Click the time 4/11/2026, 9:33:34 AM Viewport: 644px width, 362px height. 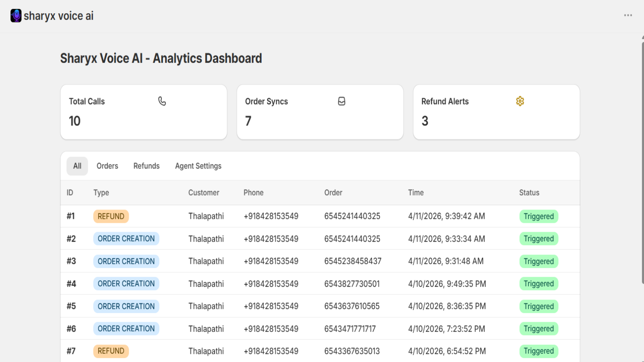point(447,239)
